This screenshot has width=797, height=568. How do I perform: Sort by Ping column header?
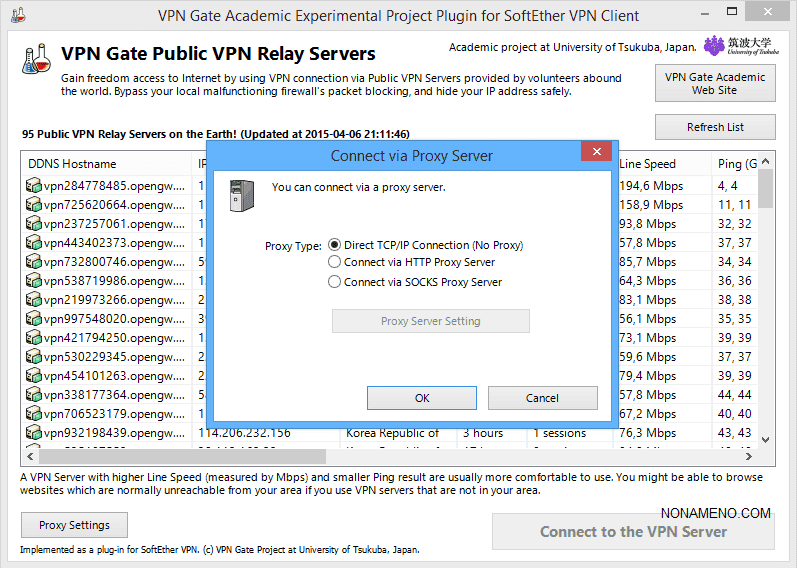click(734, 164)
